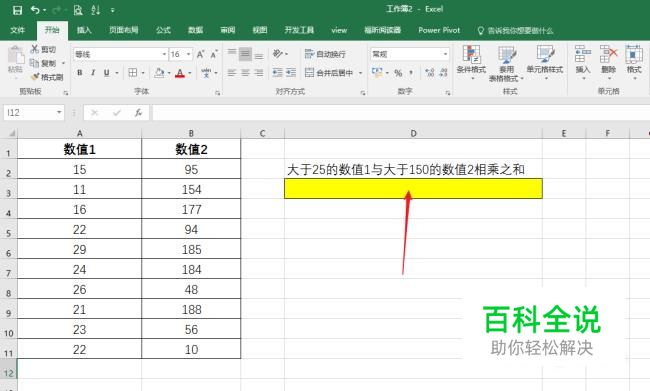Open Format as Table styles
The height and width of the screenshot is (391, 650).
pyautogui.click(x=506, y=63)
